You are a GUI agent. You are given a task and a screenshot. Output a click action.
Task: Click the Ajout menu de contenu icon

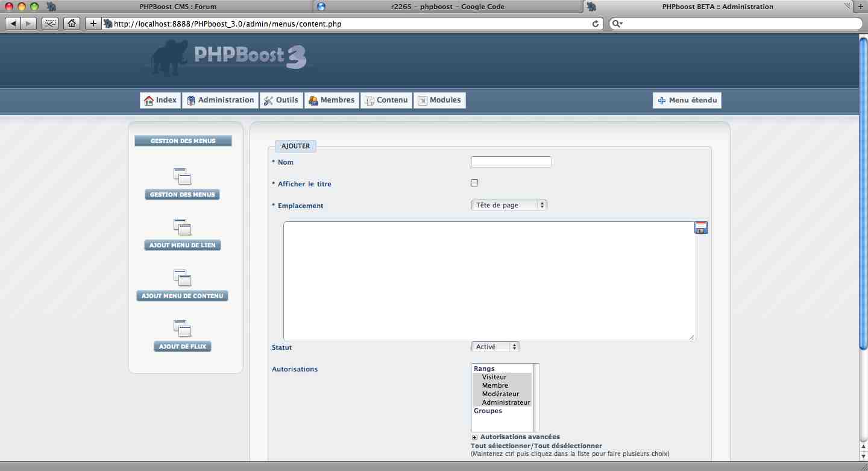182,278
